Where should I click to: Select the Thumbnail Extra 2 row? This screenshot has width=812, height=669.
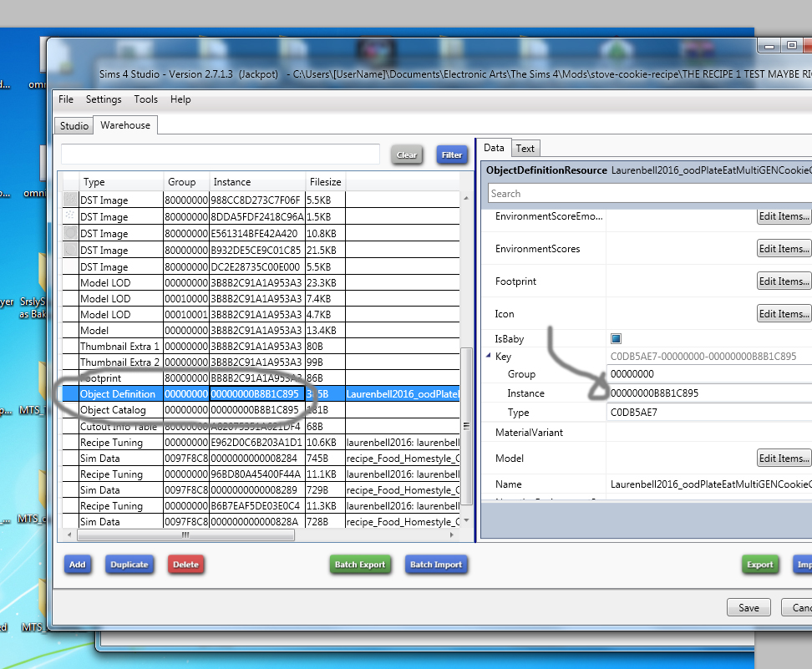(261, 362)
